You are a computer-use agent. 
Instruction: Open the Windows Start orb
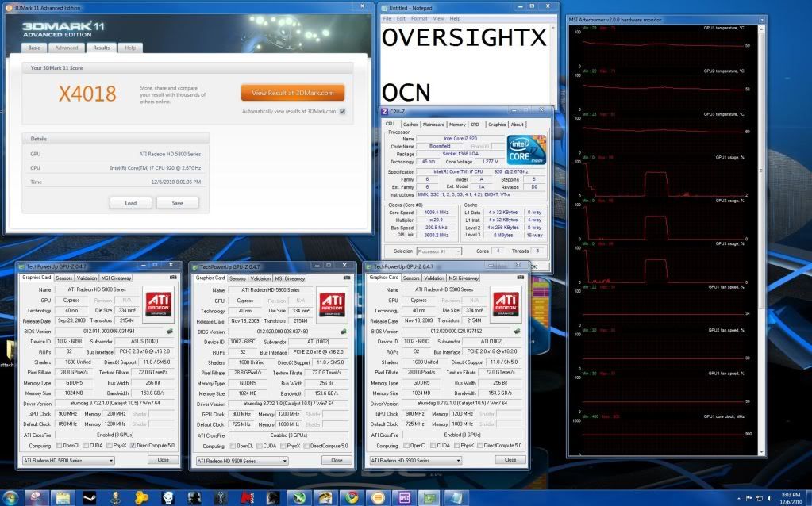[10, 498]
